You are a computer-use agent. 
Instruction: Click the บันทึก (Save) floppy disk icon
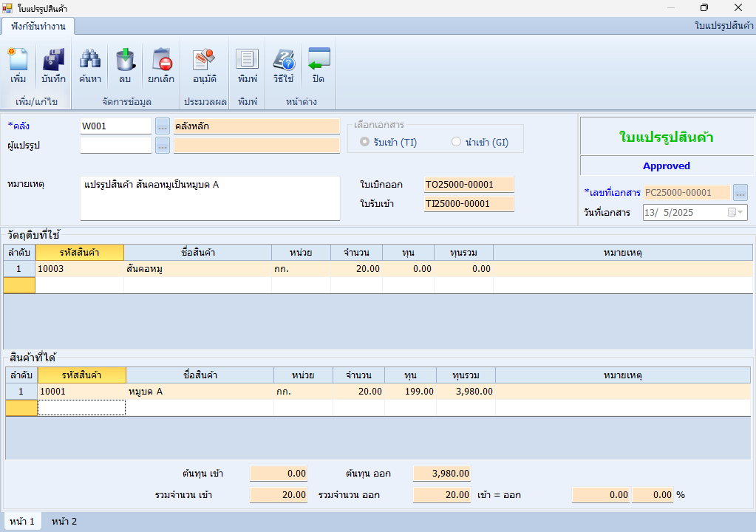53,65
